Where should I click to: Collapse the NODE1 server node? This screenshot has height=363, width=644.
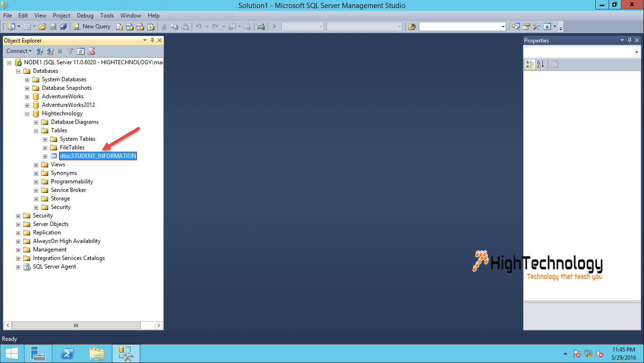pyautogui.click(x=9, y=62)
